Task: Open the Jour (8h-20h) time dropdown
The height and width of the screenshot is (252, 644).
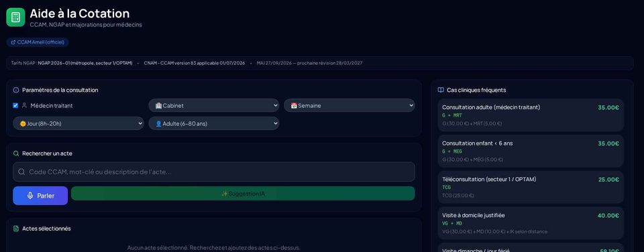Action: coord(78,123)
